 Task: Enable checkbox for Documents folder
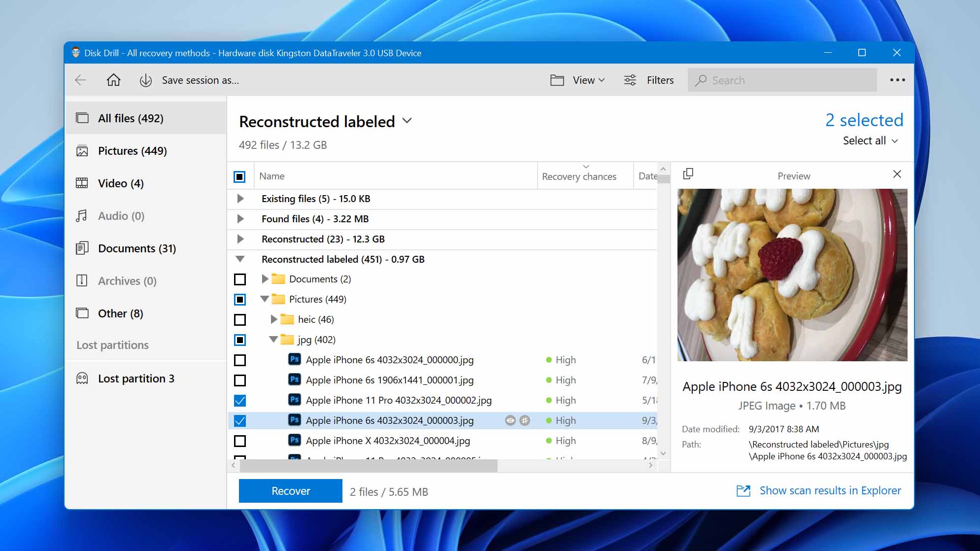tap(239, 279)
